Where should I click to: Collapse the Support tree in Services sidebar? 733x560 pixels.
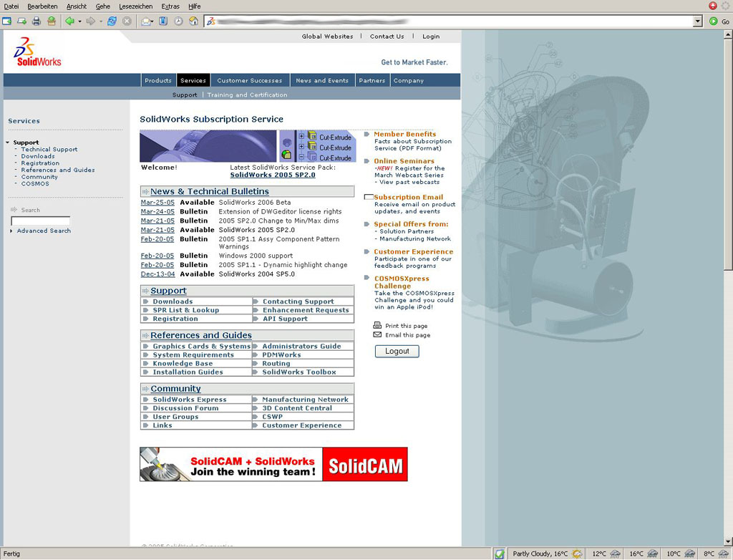8,143
